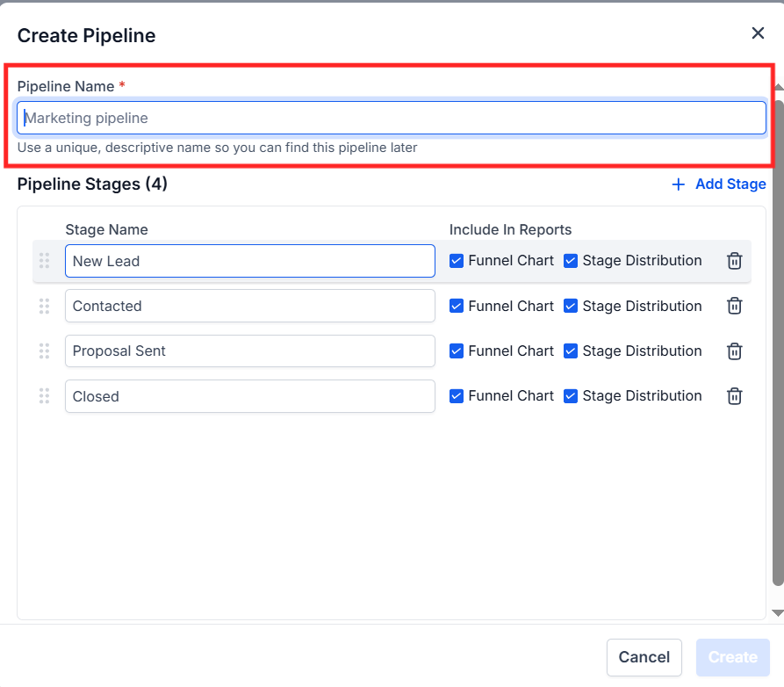Click trash icon for Contacted stage
Viewport: 784px width, 687px height.
735,306
